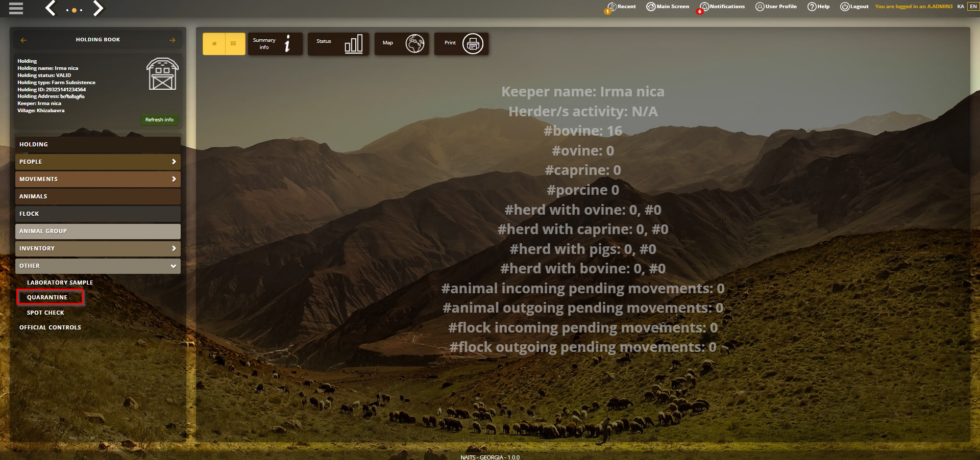The width and height of the screenshot is (980, 460).
Task: Print the holding with printer icon
Action: coord(461,44)
